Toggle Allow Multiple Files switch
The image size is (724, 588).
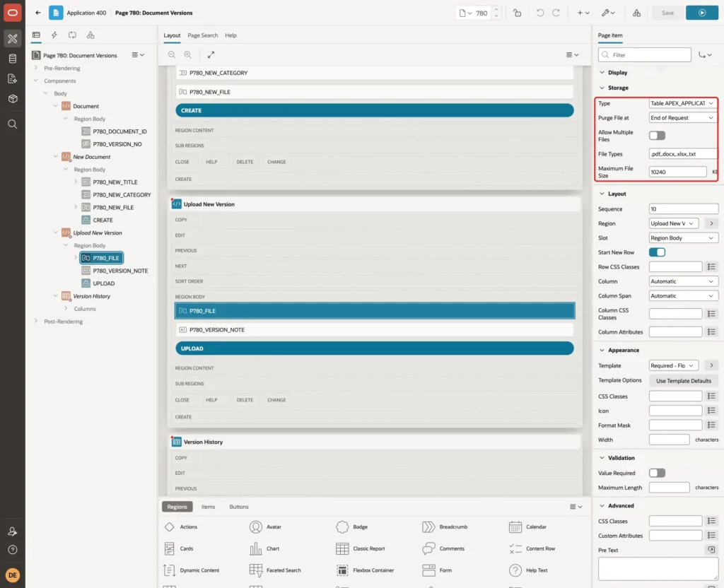[x=657, y=136]
